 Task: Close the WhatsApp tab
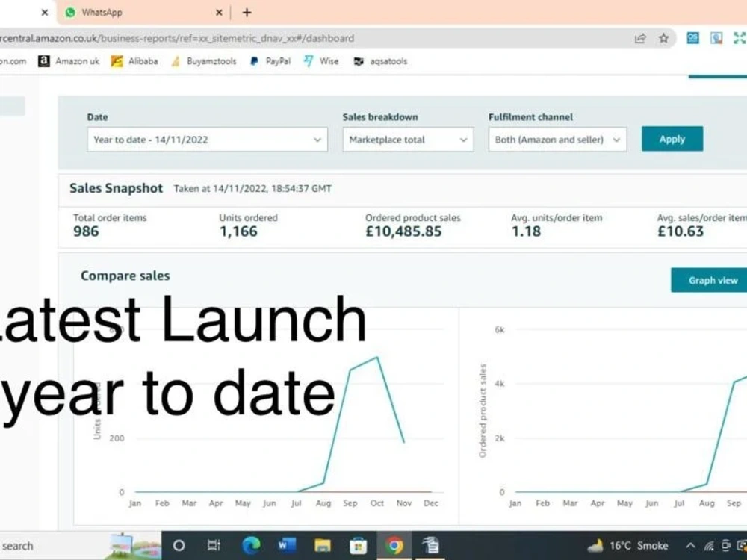(219, 13)
